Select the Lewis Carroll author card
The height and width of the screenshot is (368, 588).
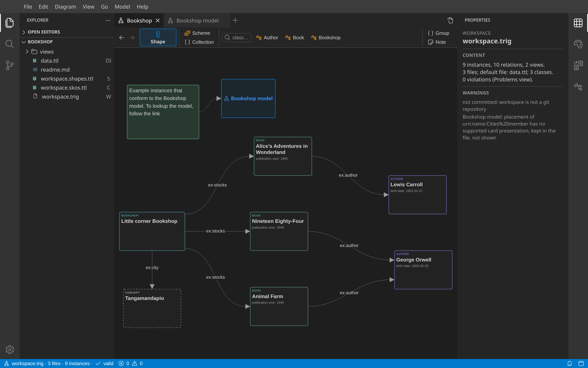coord(418,195)
